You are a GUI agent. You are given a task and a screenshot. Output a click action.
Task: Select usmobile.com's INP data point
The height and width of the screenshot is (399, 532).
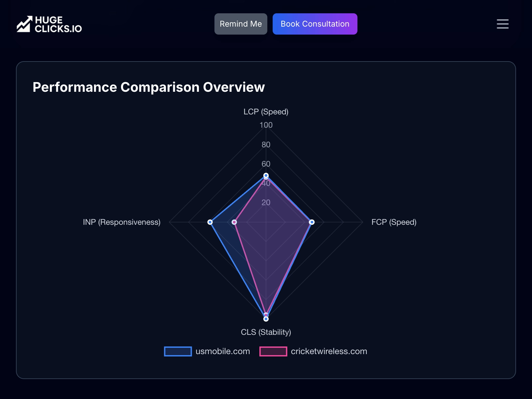[210, 222]
